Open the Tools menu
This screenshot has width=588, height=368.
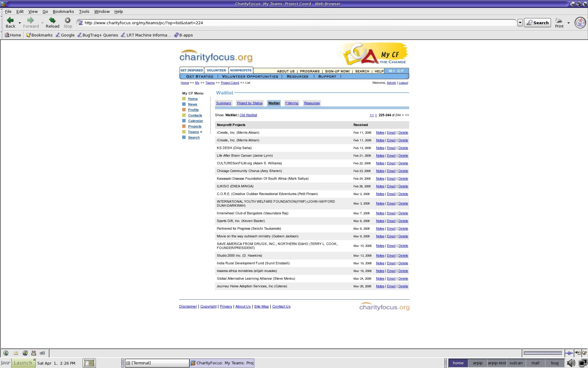pyautogui.click(x=84, y=11)
